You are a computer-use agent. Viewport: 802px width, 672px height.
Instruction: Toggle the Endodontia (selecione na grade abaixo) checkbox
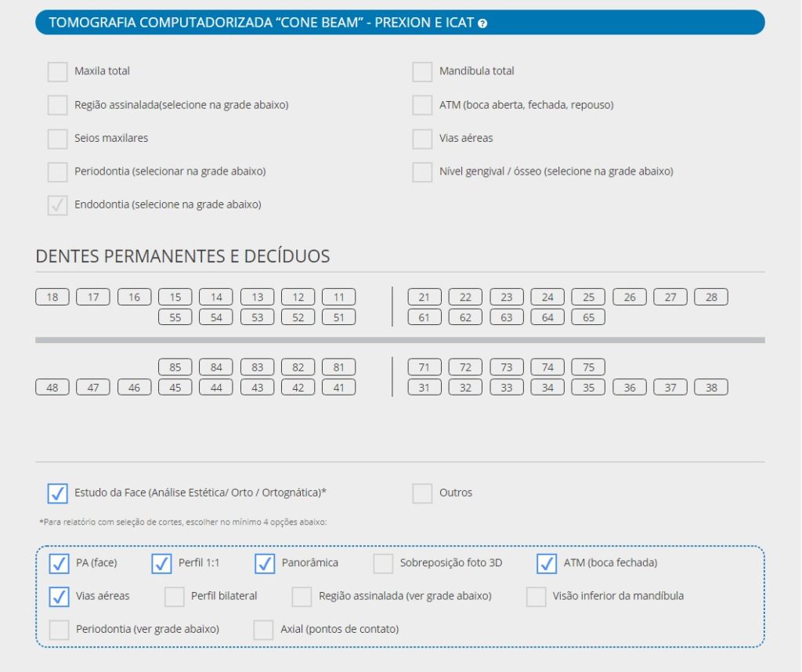pos(57,205)
